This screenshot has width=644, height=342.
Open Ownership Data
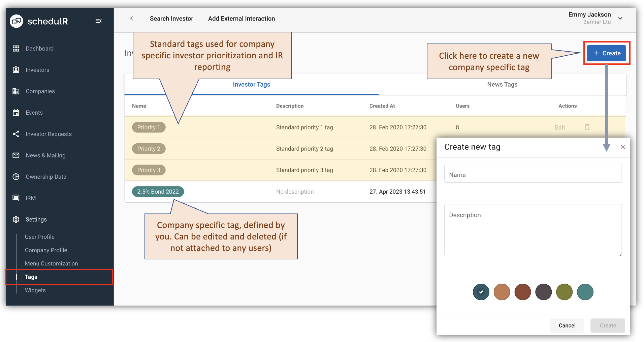pos(46,176)
